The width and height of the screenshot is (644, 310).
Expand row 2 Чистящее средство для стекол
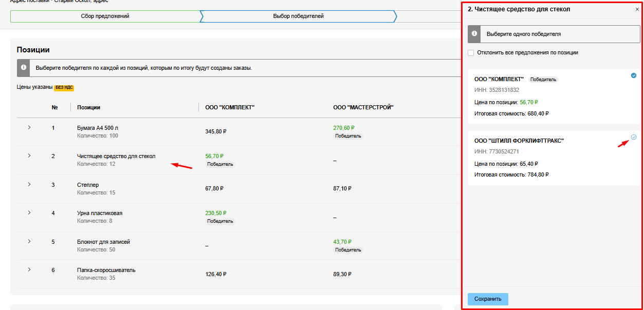pyautogui.click(x=29, y=156)
